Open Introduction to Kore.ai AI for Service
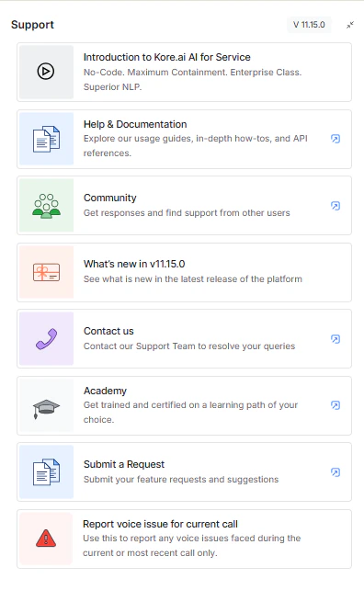Viewport: 364px width, 590px height. coord(166,57)
